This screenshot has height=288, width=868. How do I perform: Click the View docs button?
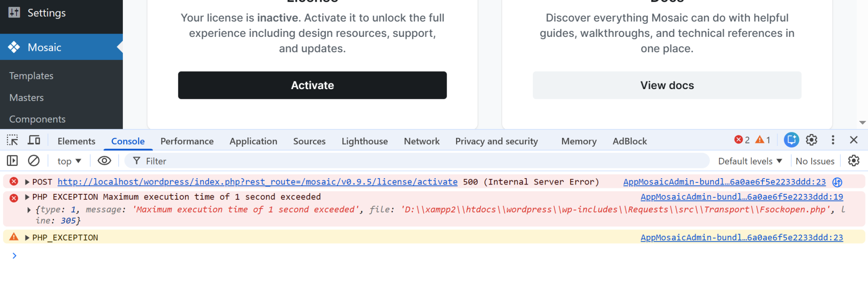667,85
